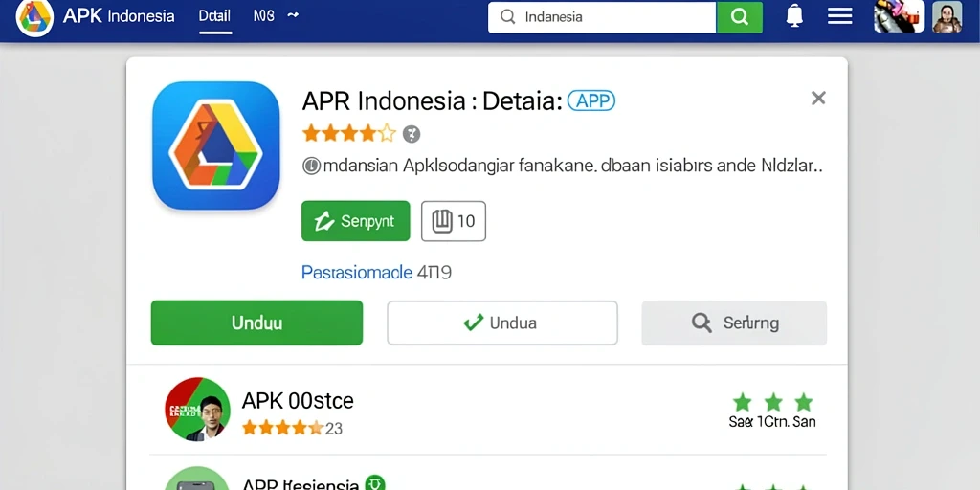Click the Sae 1Ctn. San text
This screenshot has height=490, width=980.
[x=772, y=422]
